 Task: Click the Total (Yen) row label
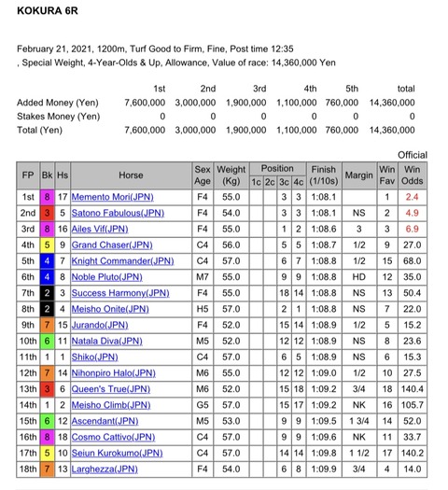coord(40,131)
